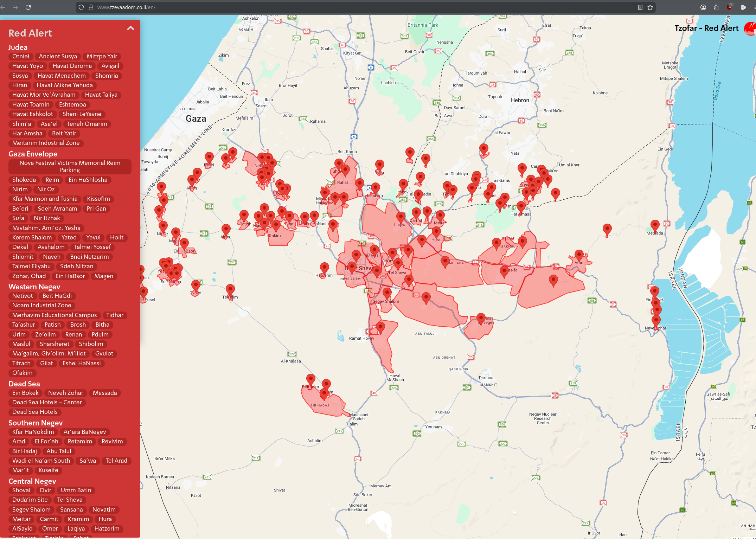Toggle Reader View icon in address bar
756x539 pixels.
[640, 7]
